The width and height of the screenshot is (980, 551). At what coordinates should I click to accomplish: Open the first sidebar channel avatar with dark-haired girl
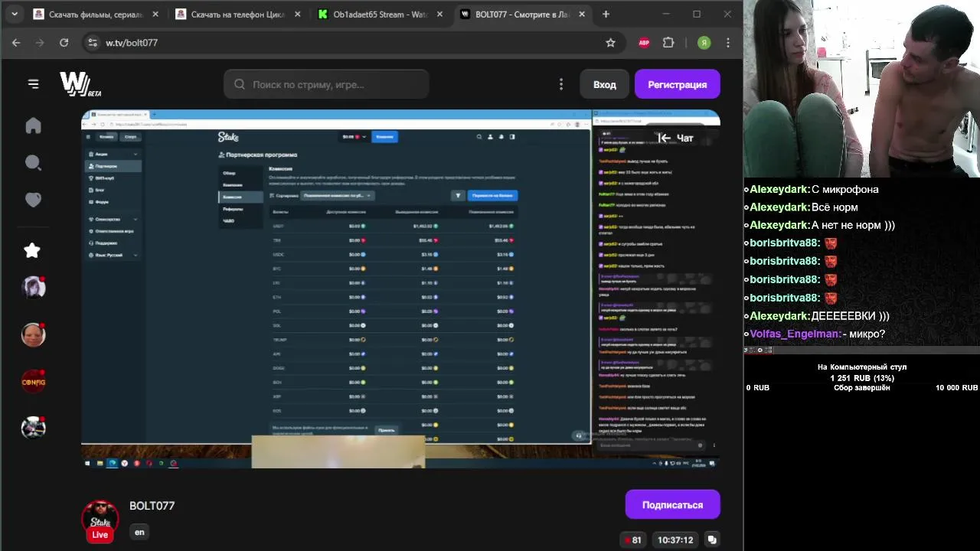click(33, 287)
